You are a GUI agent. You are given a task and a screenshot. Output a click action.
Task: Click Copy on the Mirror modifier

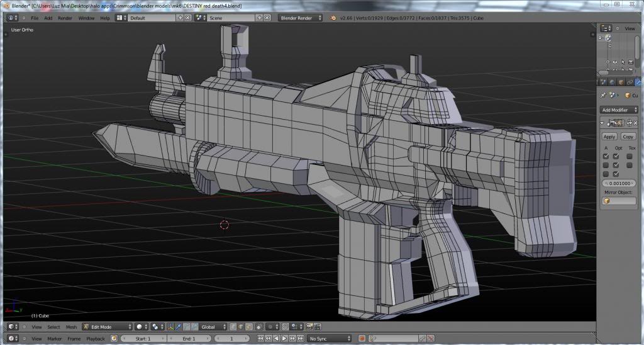coord(628,137)
